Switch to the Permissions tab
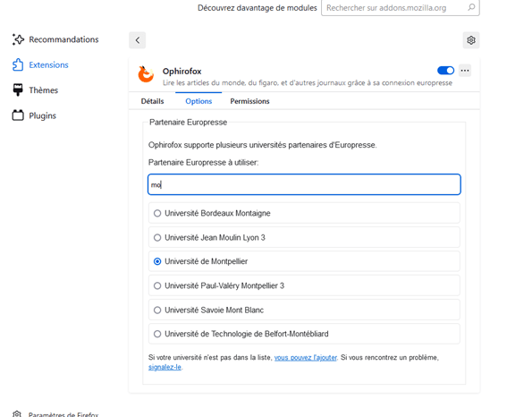Viewport: 532px width, 417px height. [x=249, y=101]
